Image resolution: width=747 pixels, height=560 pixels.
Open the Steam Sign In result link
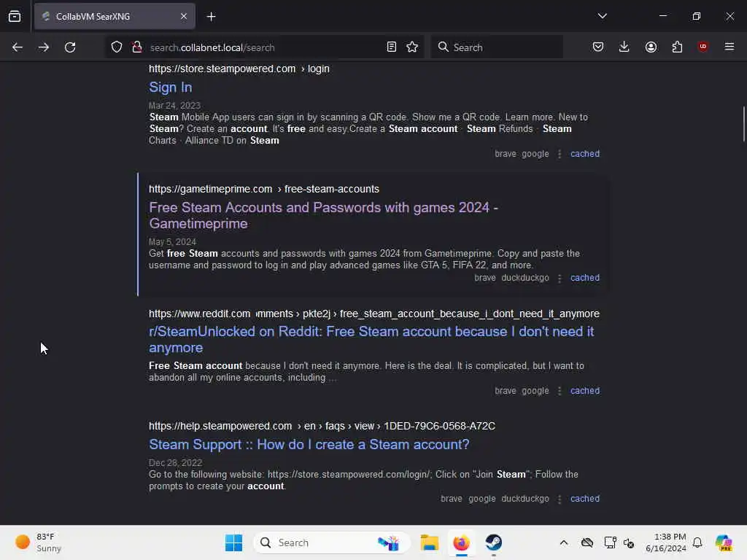click(171, 87)
